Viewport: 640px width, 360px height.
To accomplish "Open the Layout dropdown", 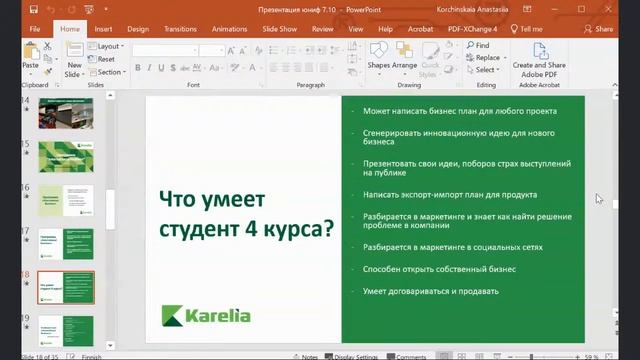I will click(x=106, y=46).
